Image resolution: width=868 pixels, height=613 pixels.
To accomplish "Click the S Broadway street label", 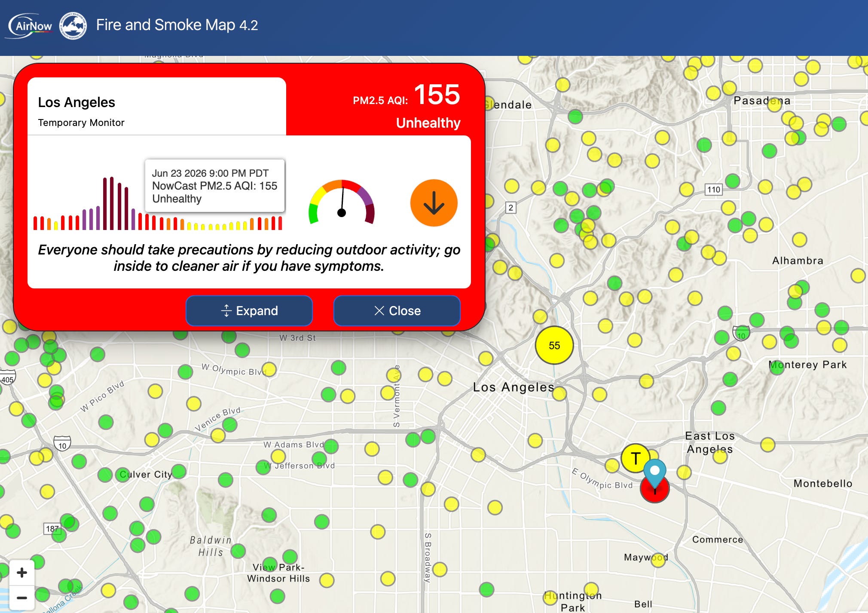I will coord(428,558).
